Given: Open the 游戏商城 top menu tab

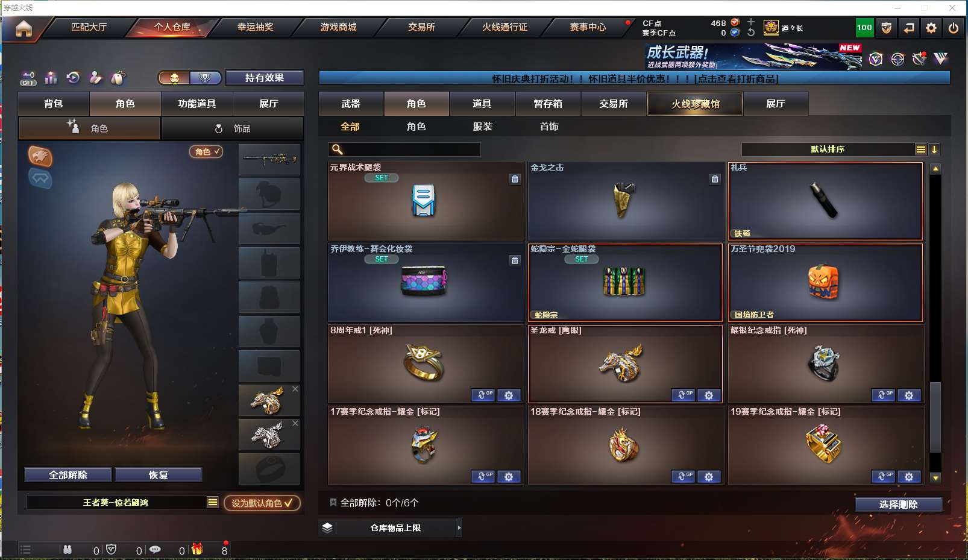Looking at the screenshot, I should pyautogui.click(x=338, y=27).
